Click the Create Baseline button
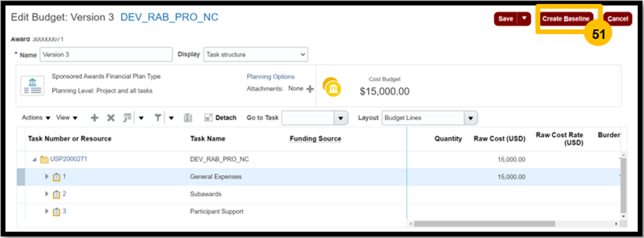The height and width of the screenshot is (238, 644). [x=565, y=19]
